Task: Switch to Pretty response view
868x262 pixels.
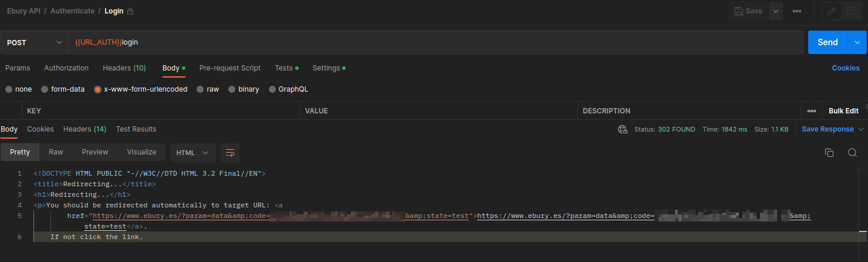Action: pos(20,152)
